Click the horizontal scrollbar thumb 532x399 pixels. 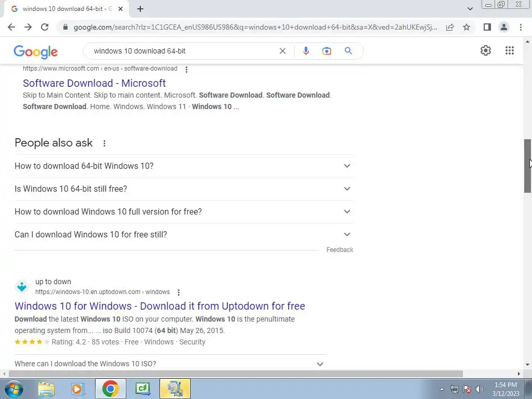[235, 374]
